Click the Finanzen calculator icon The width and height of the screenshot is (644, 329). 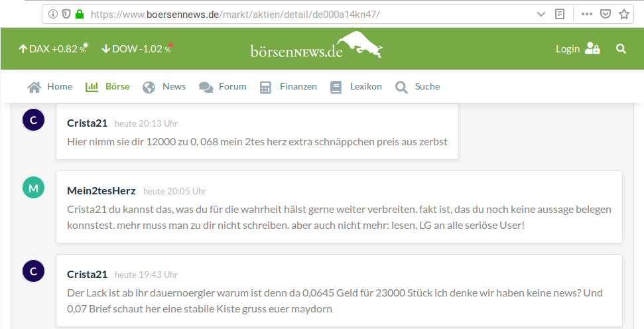click(265, 88)
